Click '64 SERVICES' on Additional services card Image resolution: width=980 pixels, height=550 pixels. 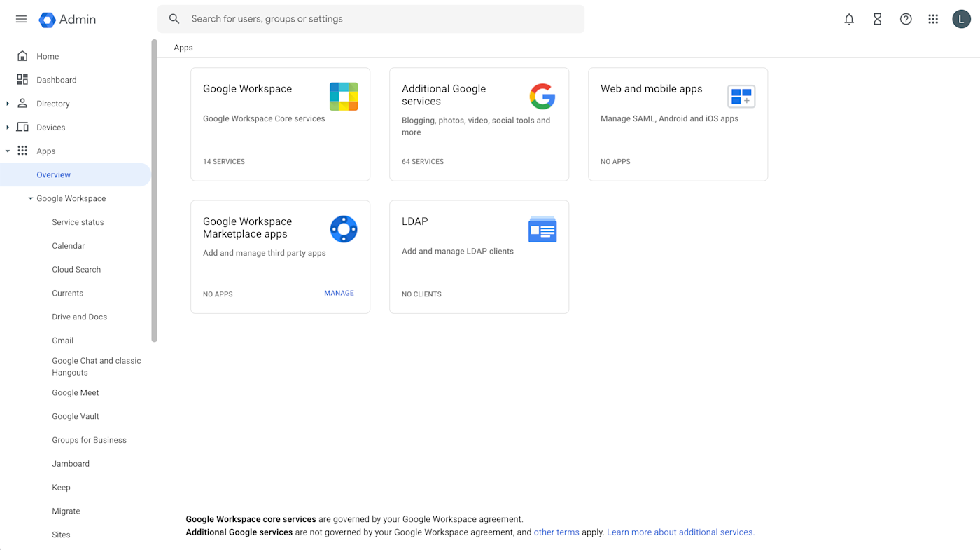(x=423, y=162)
